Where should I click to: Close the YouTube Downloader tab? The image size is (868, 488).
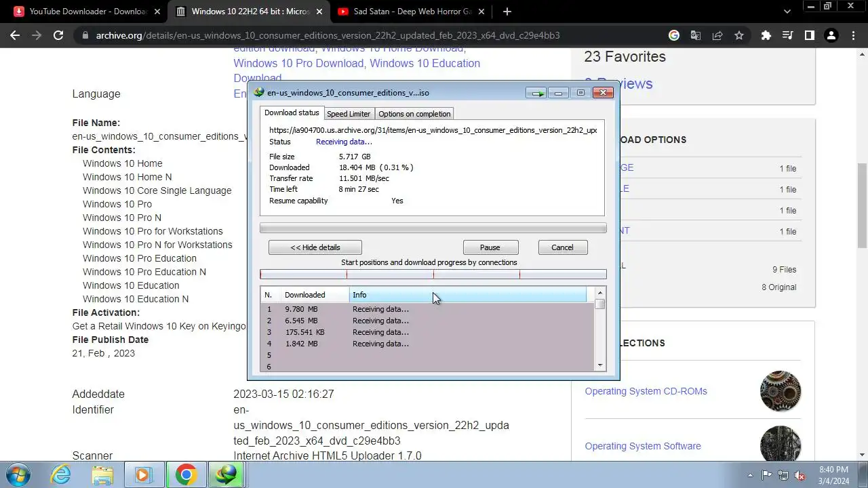157,12
